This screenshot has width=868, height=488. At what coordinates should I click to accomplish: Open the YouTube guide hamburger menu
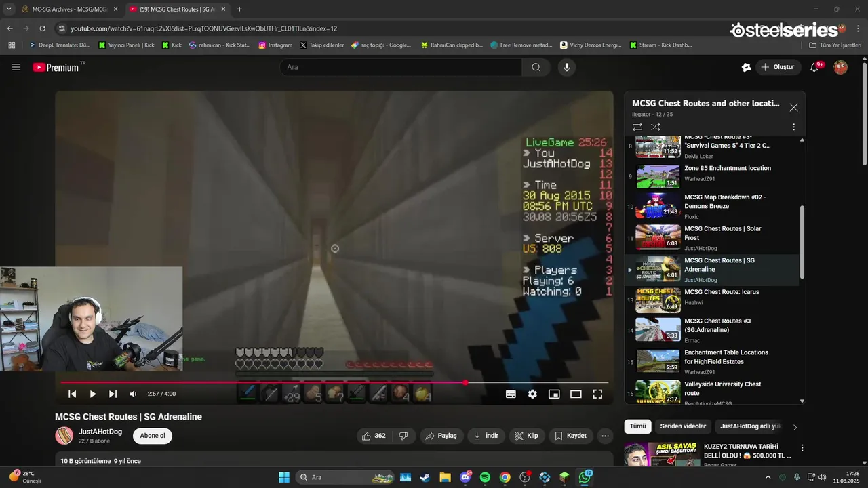click(16, 67)
